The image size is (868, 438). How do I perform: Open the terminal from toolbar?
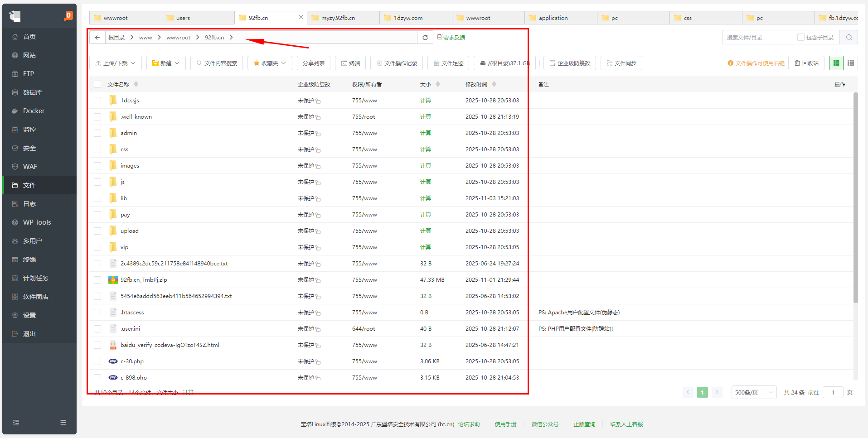(x=350, y=63)
